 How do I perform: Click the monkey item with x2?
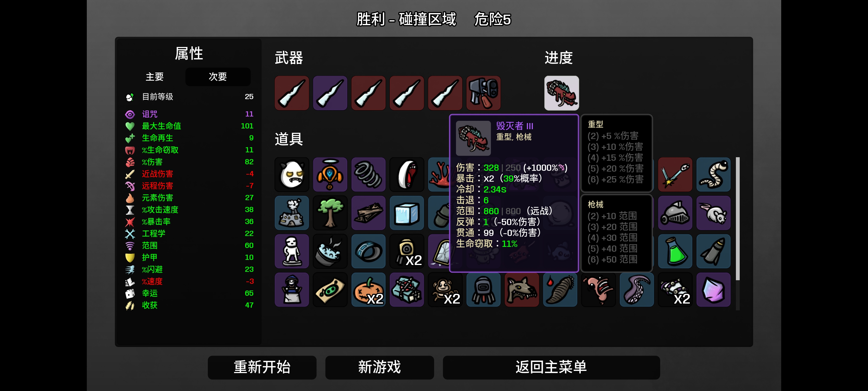click(445, 290)
